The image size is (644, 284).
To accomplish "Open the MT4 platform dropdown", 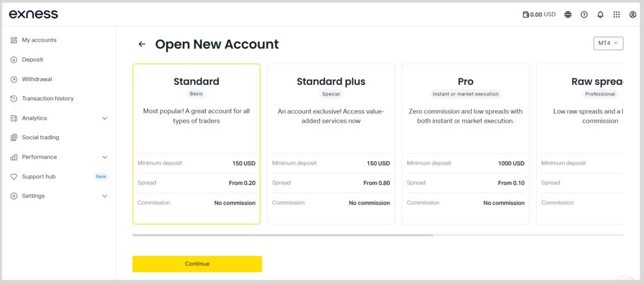I will [x=608, y=43].
